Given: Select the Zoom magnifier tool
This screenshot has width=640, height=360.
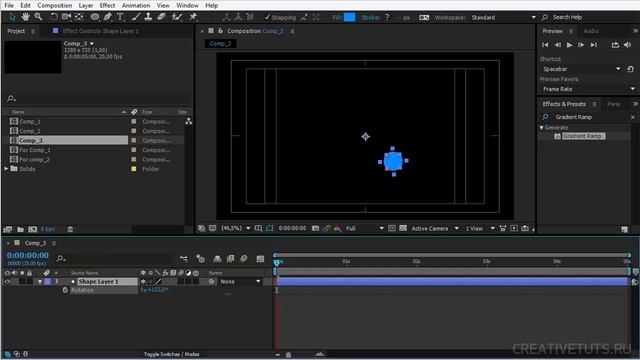Looking at the screenshot, I should point(38,17).
